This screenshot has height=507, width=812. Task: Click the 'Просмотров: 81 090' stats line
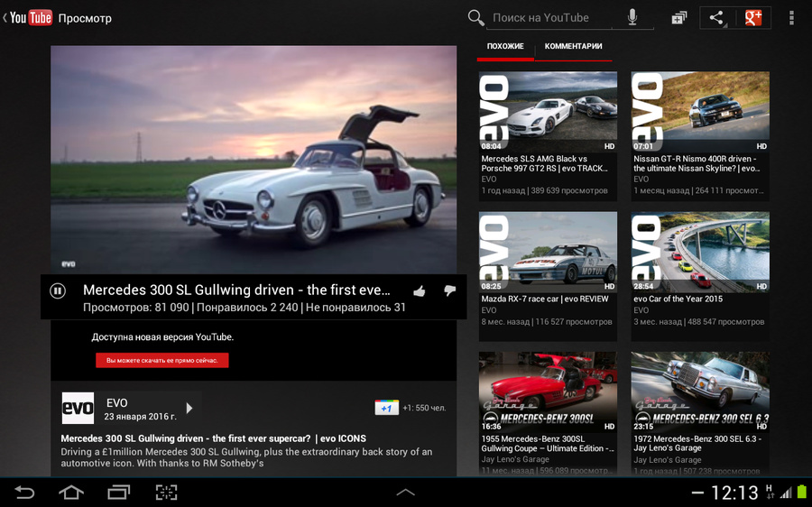244,308
